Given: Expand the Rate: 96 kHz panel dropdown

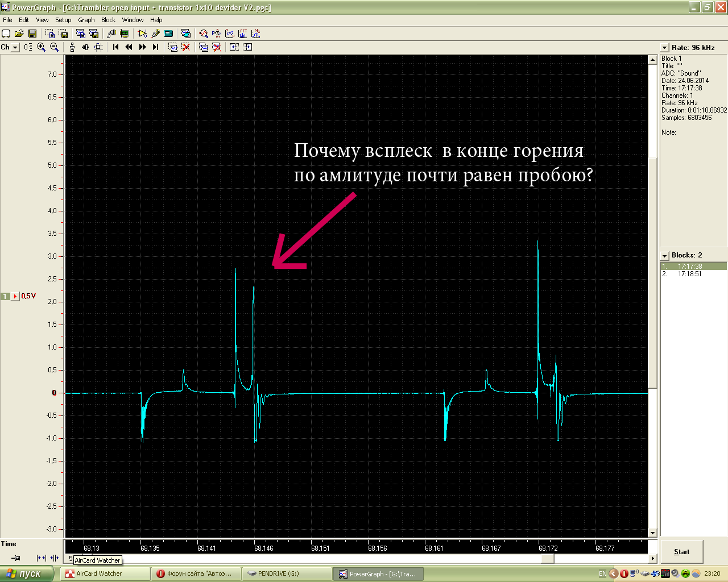Looking at the screenshot, I should click(664, 48).
